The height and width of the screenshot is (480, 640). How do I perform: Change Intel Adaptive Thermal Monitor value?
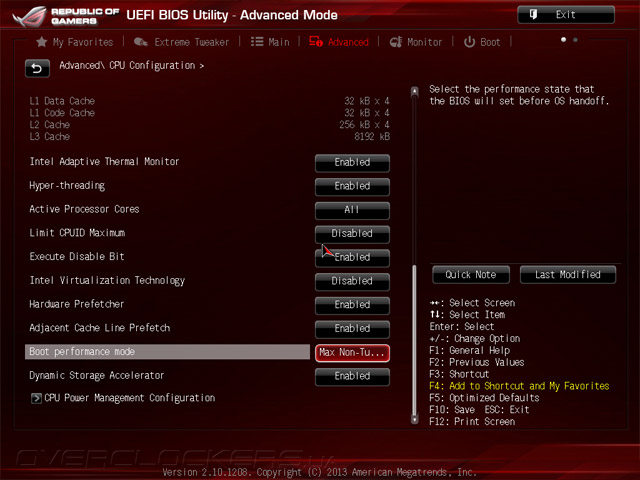(352, 162)
